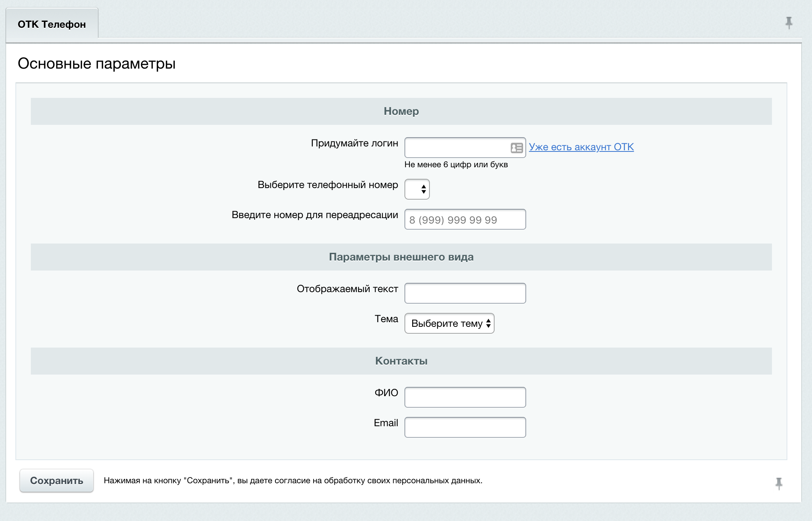
Task: Expand the Выберите тему dropdown
Action: pos(449,323)
